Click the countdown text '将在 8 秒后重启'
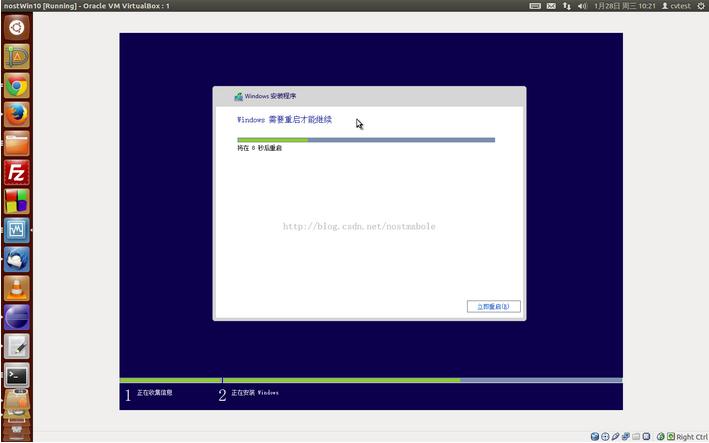The width and height of the screenshot is (709, 443). pos(260,148)
